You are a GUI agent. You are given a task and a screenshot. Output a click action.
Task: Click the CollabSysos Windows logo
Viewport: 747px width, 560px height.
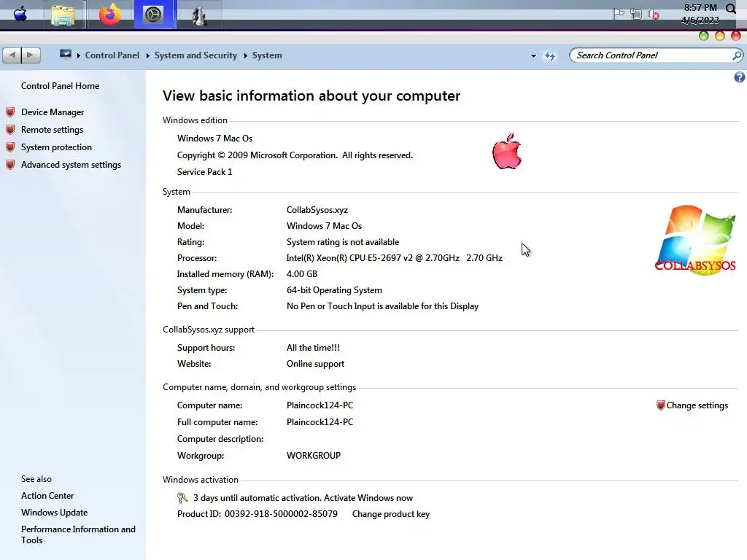695,239
